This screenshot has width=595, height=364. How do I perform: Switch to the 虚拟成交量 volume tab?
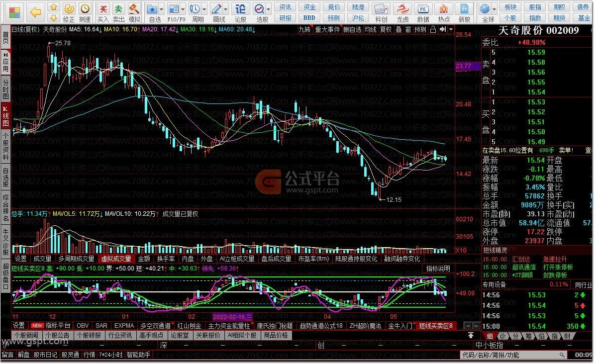(116, 259)
